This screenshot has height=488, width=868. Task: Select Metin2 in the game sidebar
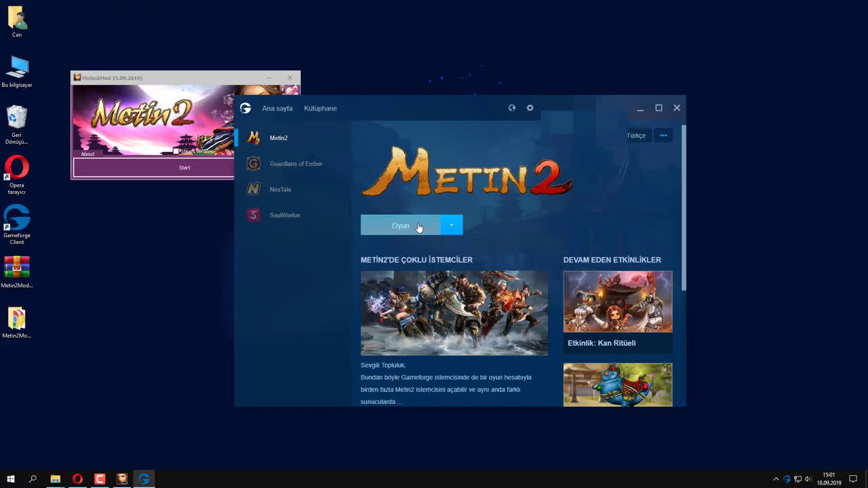pyautogui.click(x=278, y=138)
